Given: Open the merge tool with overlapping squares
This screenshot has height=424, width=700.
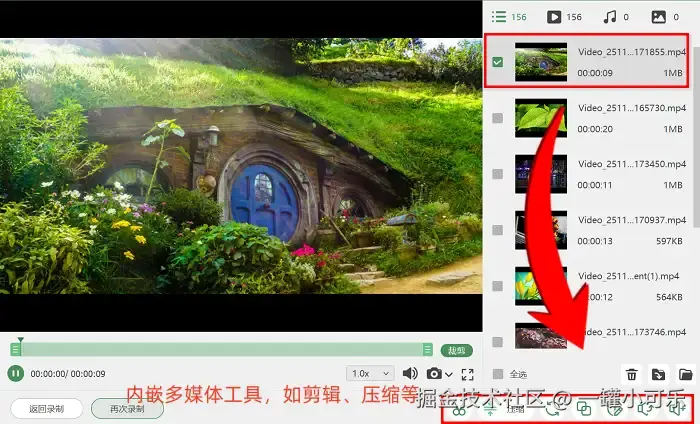Looking at the screenshot, I should point(583,410).
